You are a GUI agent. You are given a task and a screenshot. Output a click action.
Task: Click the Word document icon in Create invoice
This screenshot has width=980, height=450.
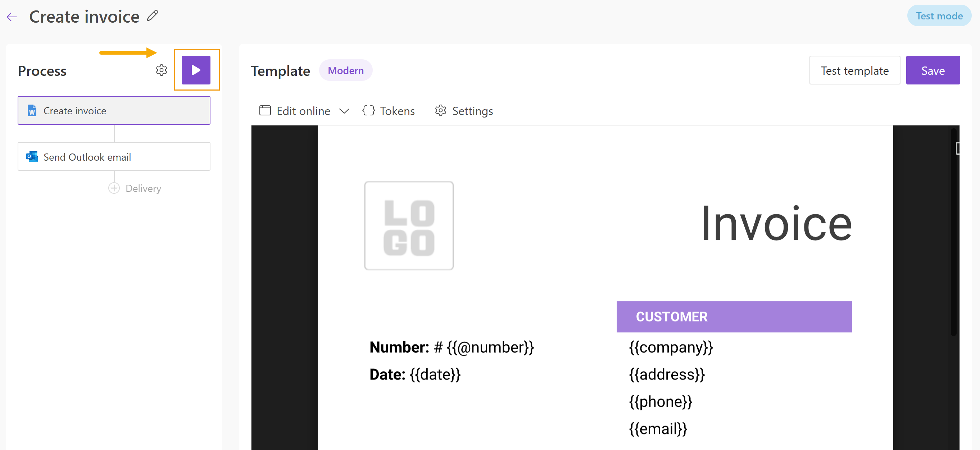click(x=32, y=111)
